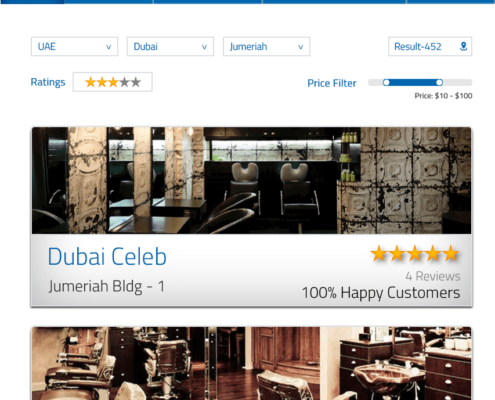495x400 pixels.
Task: Click the Result-452 map view box
Action: pyautogui.click(x=430, y=46)
